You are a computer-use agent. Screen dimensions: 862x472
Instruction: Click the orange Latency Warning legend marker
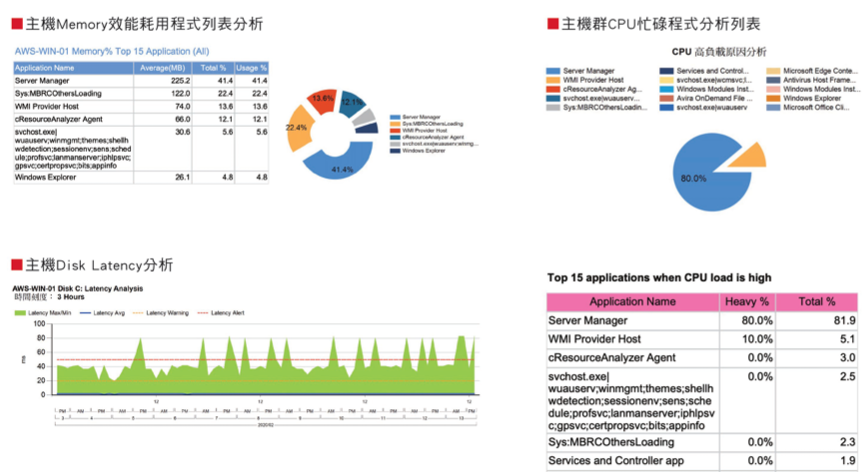[138, 314]
